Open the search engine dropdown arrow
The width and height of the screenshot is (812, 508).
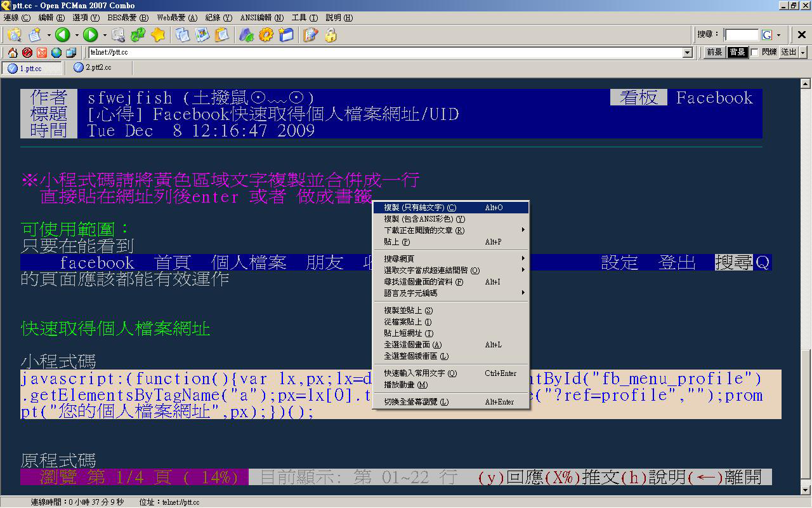coord(778,35)
